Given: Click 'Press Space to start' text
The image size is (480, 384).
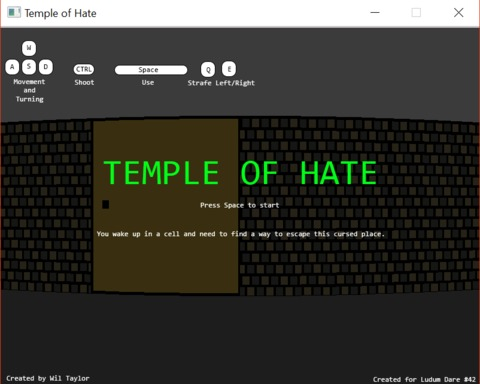Looking at the screenshot, I should 239,205.
